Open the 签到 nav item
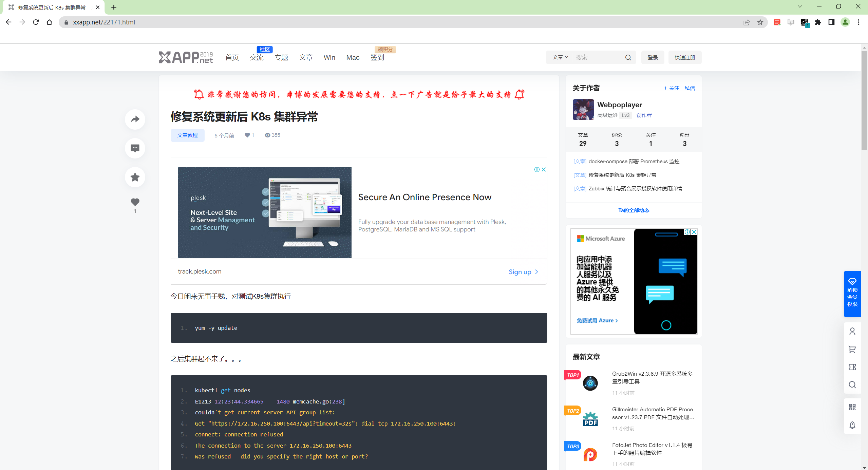The image size is (868, 470). 377,57
